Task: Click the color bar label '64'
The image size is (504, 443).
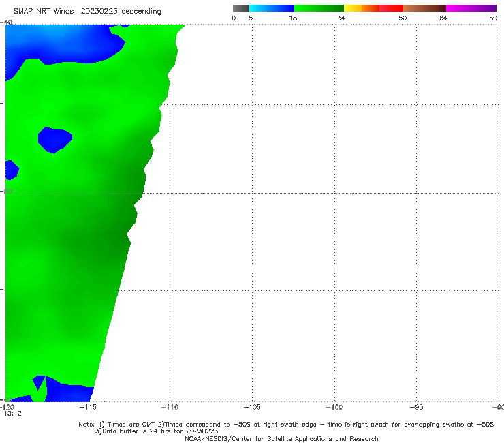Action: point(443,18)
